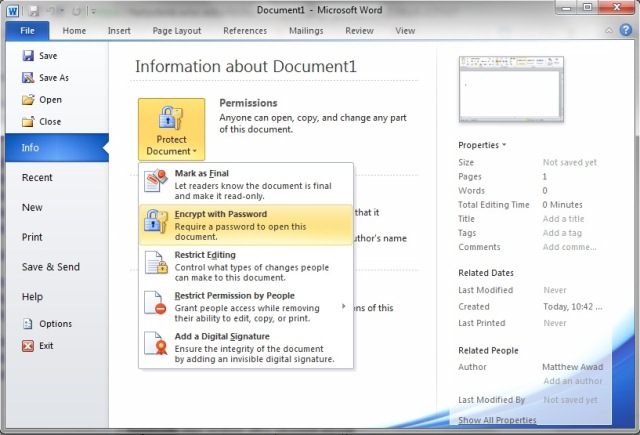Click the 0 Minutes editing time value
The width and height of the screenshot is (640, 435).
coord(562,204)
